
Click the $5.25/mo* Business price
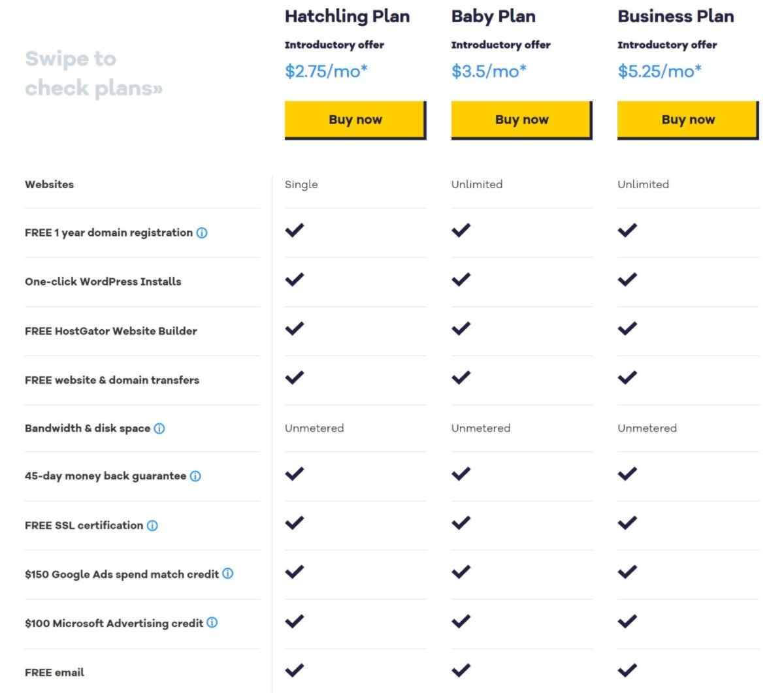[x=659, y=71]
